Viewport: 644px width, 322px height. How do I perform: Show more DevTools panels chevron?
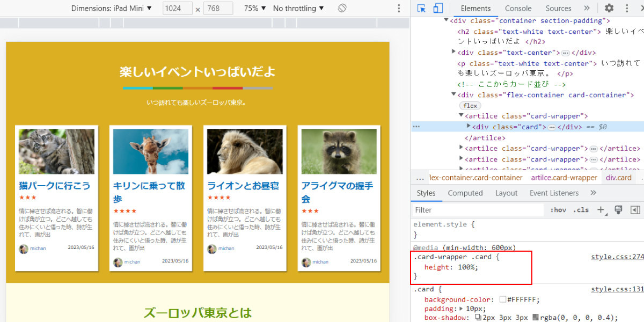[587, 8]
